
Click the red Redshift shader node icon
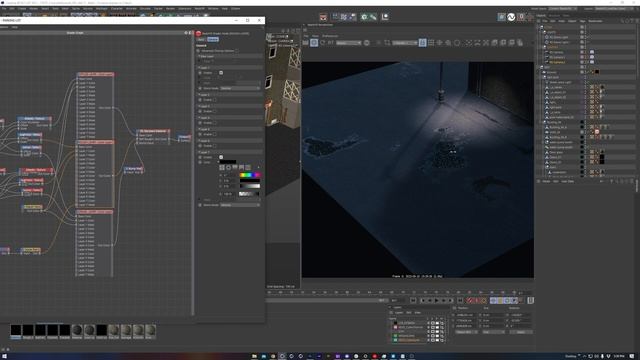(x=199, y=33)
